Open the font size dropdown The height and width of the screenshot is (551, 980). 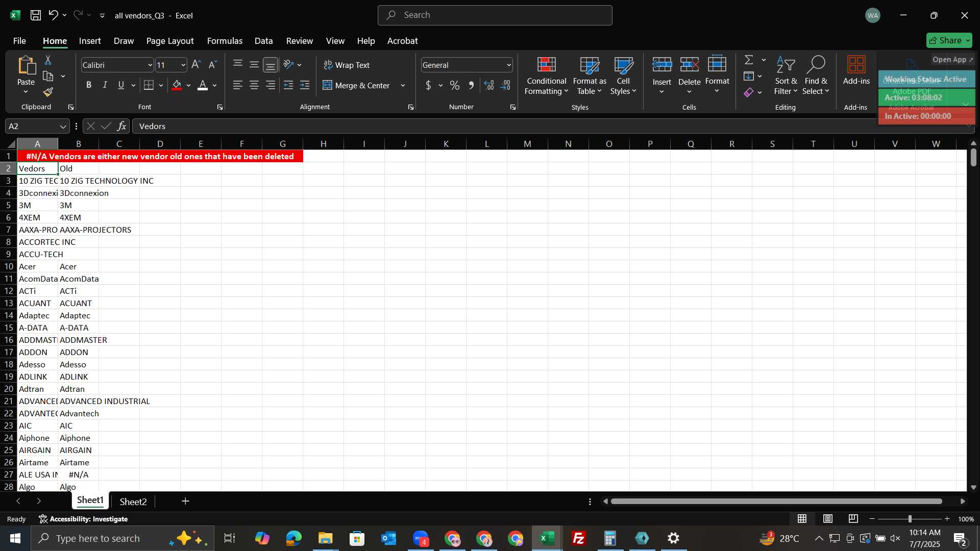point(183,65)
